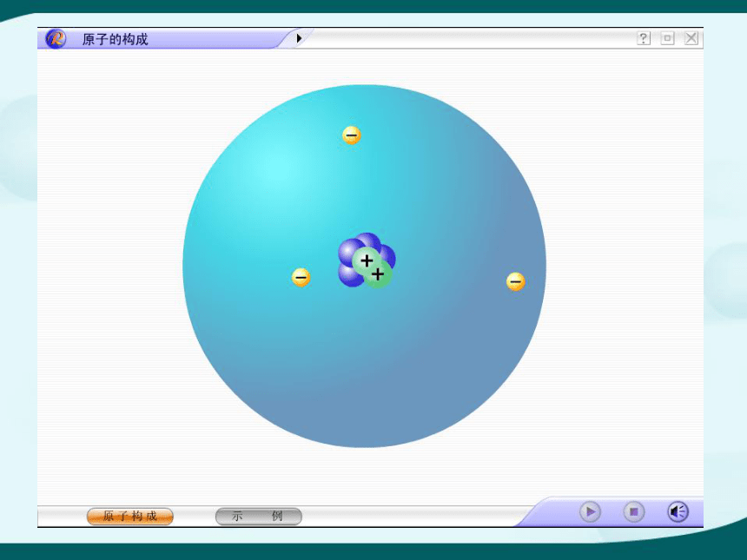Close the 原子的构成 window
747x560 pixels.
point(691,38)
